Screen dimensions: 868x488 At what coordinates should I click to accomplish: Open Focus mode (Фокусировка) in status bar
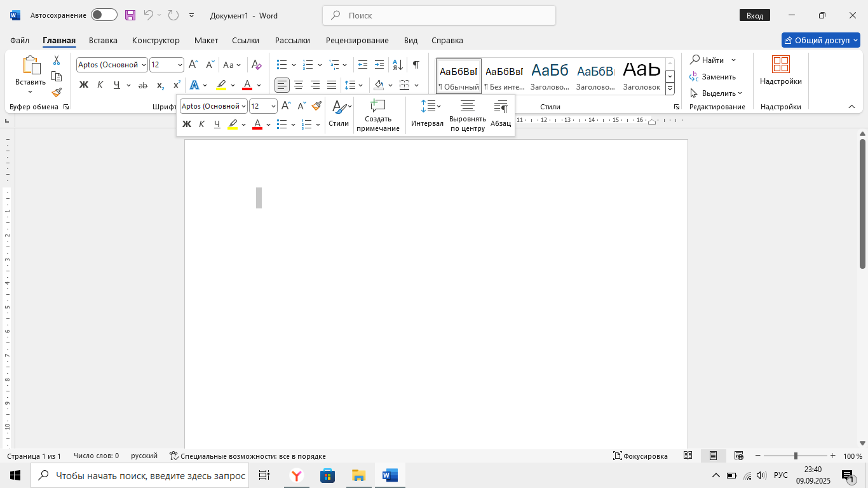641,456
